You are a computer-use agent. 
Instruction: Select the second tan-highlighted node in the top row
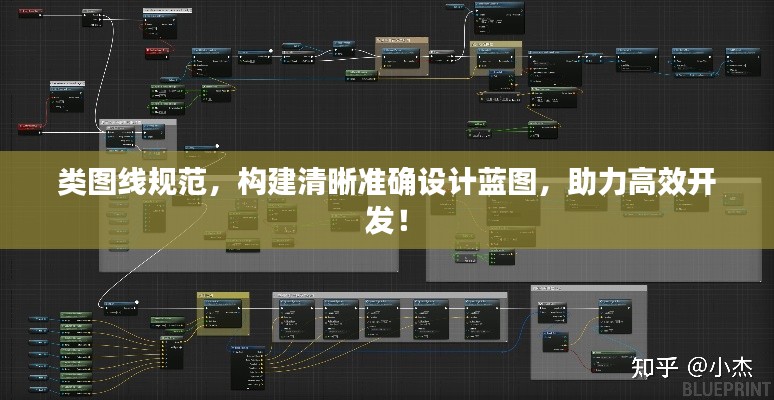click(497, 57)
